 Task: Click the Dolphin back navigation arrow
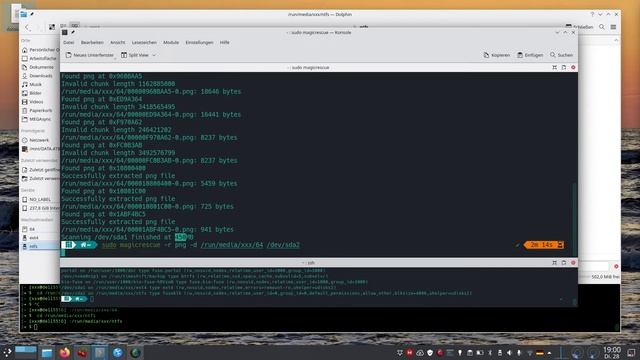[27, 27]
